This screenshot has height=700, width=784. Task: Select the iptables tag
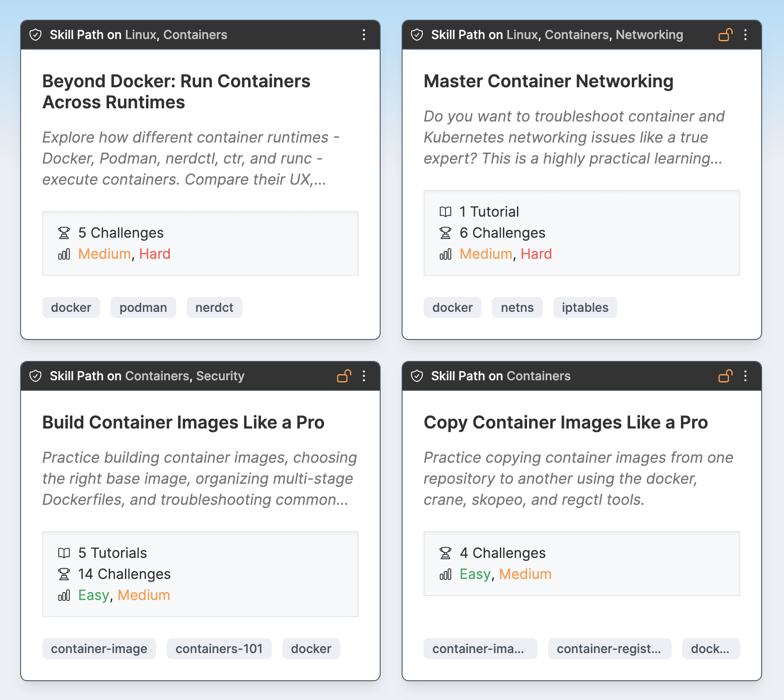pos(585,307)
